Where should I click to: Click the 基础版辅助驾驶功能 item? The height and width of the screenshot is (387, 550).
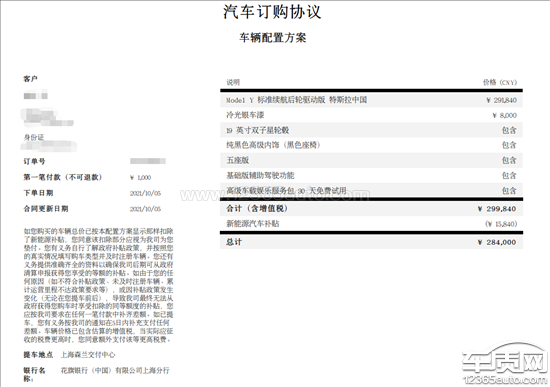(x=260, y=175)
